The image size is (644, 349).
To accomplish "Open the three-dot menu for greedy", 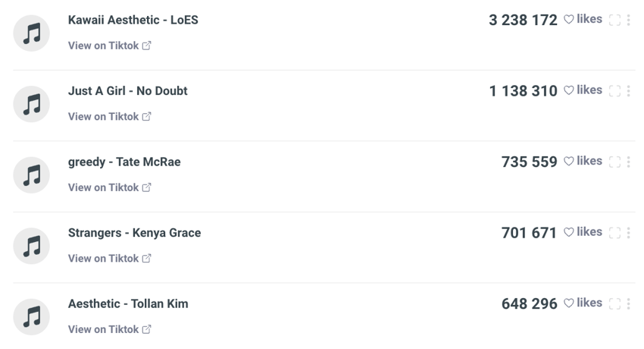I will (x=628, y=162).
